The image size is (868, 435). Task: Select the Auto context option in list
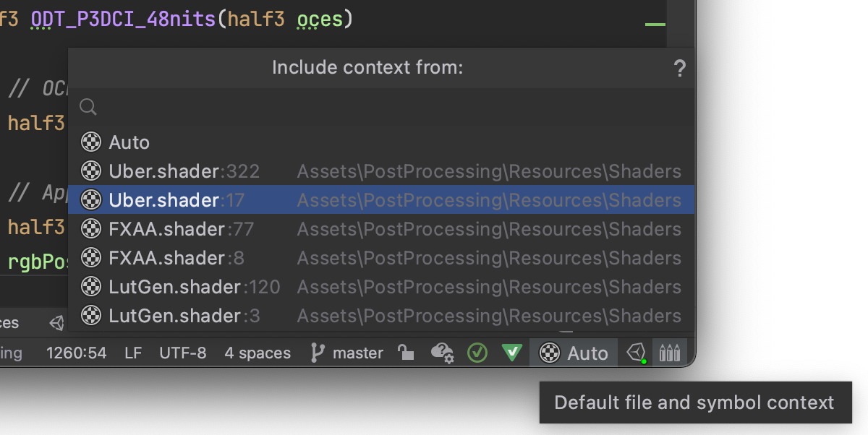(x=381, y=142)
